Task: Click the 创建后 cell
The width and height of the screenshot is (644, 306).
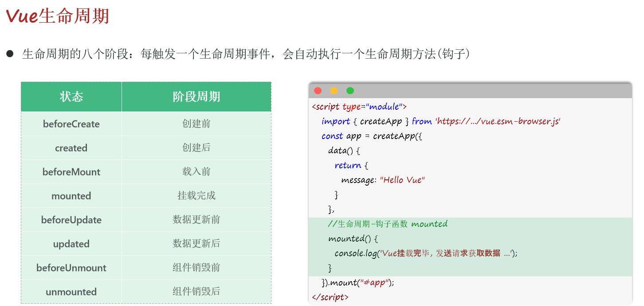Action: [x=196, y=148]
